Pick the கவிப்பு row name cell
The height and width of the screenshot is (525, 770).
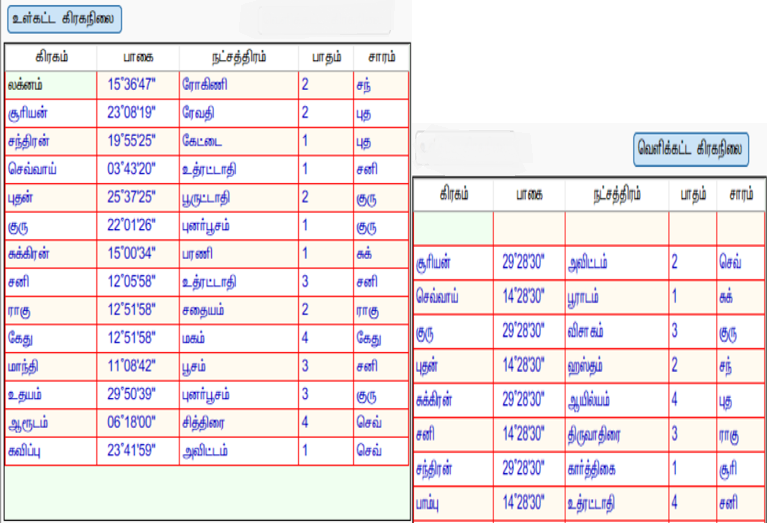click(x=51, y=451)
